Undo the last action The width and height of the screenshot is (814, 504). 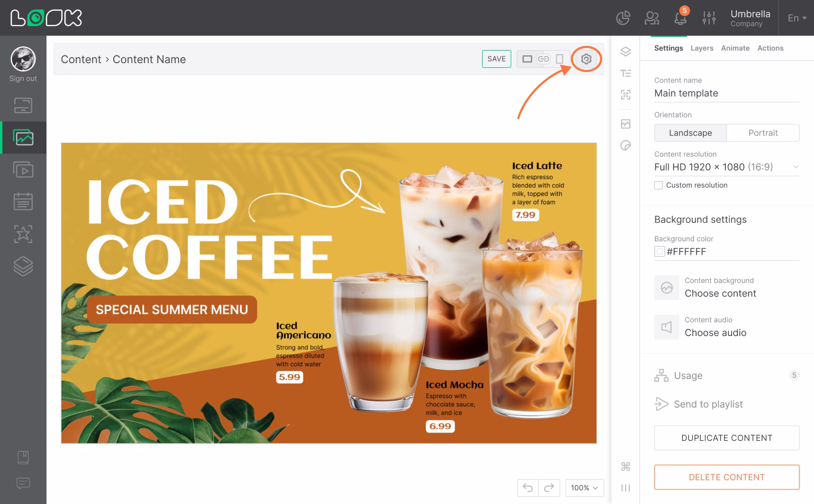[528, 488]
